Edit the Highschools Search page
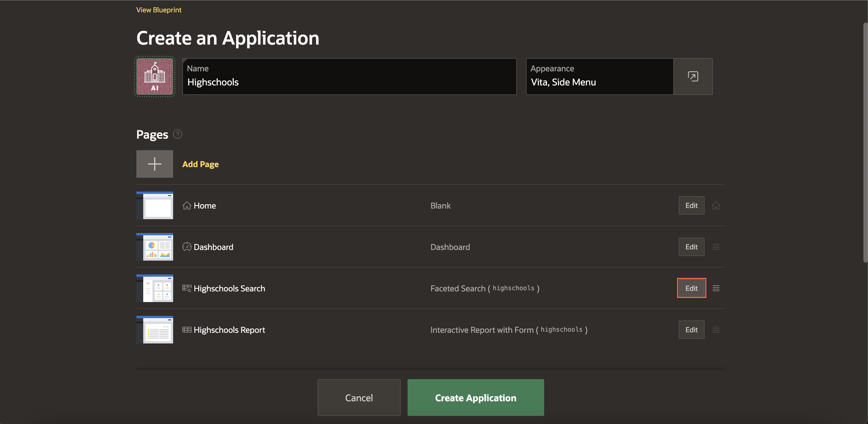 point(691,288)
